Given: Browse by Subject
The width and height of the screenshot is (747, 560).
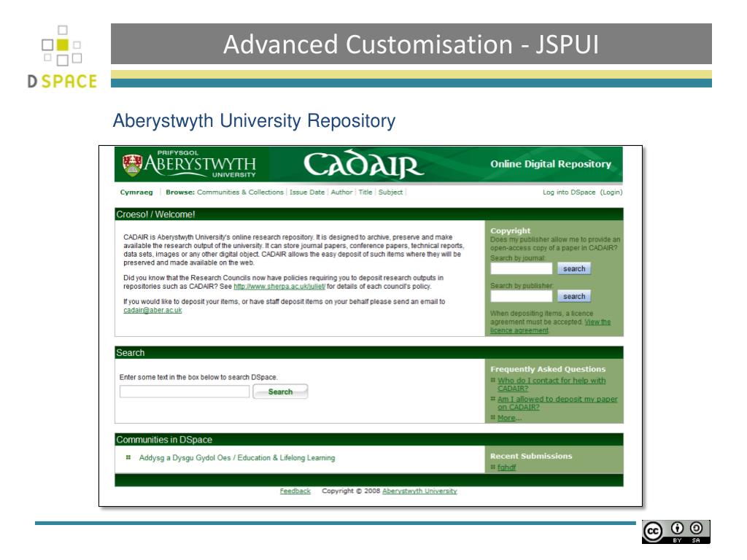Looking at the screenshot, I should [x=391, y=192].
